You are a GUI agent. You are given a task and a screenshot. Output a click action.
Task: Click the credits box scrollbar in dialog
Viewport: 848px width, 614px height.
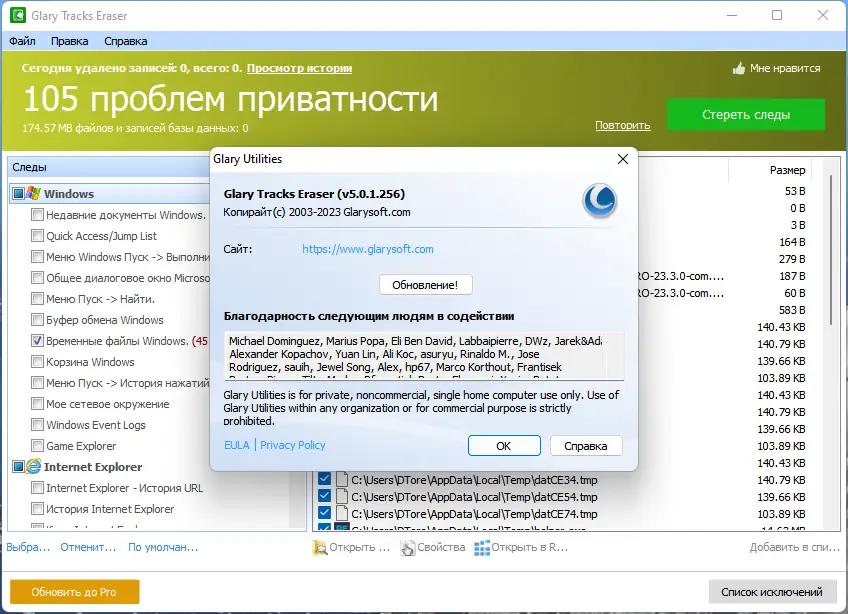615,356
